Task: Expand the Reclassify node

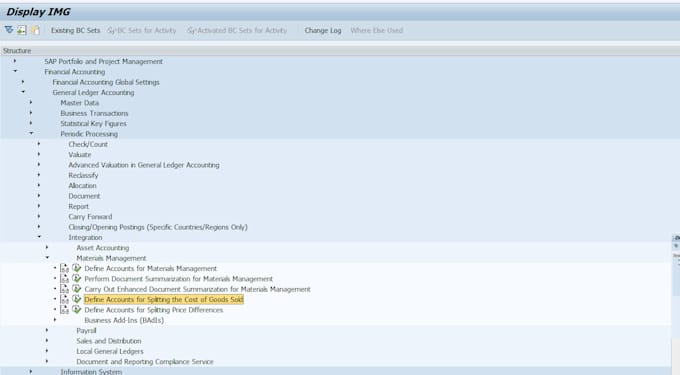Action: point(39,175)
